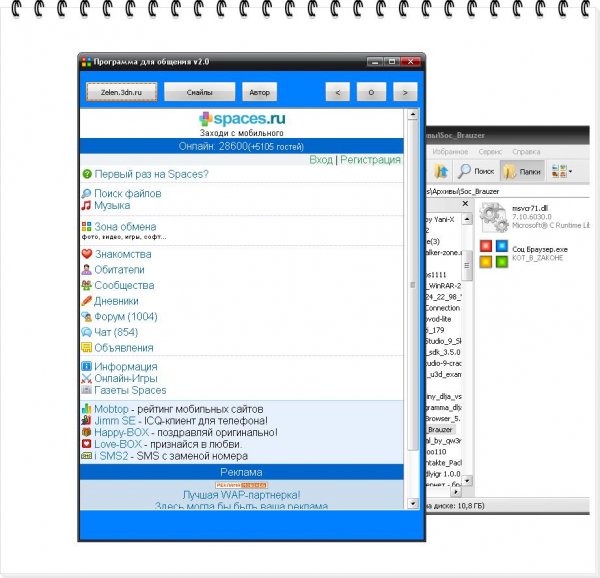
Task: Click the Up folder icon in Explorer
Action: tap(441, 171)
